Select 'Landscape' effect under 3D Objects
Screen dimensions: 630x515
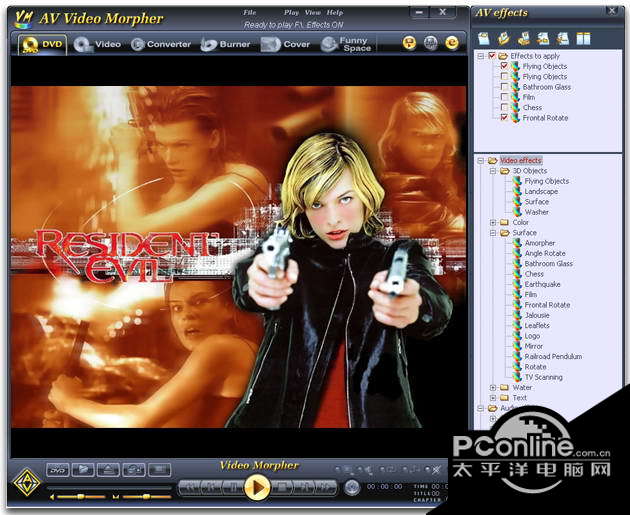coord(541,191)
